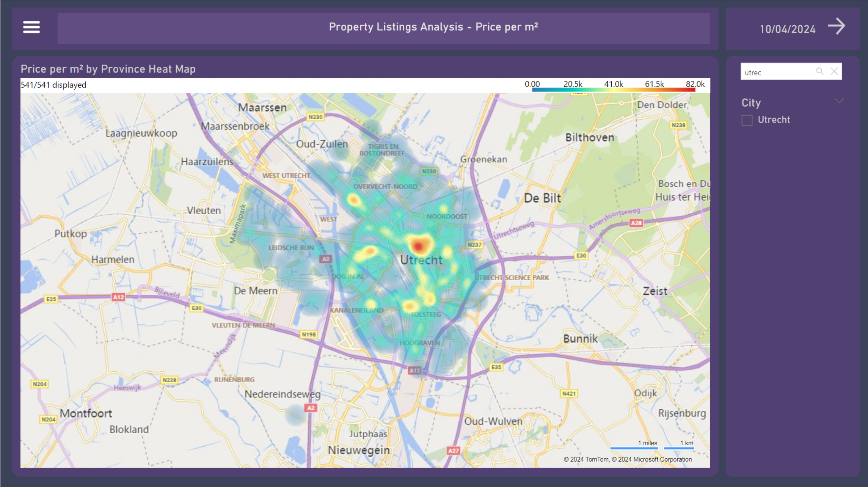Click the 0.00 legend value
The image size is (868, 487).
[x=532, y=84]
